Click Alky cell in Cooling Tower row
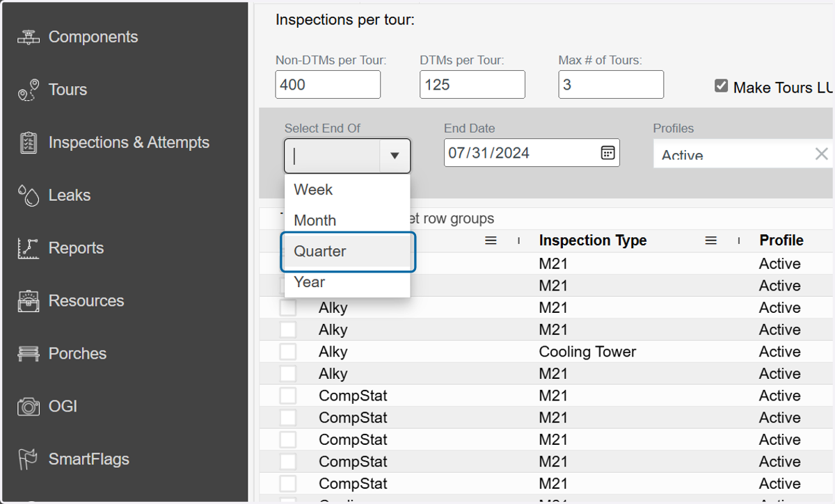The height and width of the screenshot is (504, 835). pos(333,352)
